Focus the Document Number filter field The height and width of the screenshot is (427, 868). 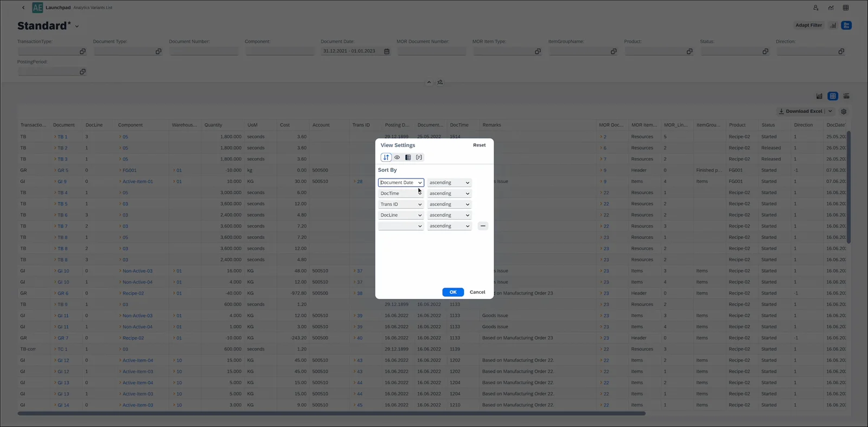(203, 52)
